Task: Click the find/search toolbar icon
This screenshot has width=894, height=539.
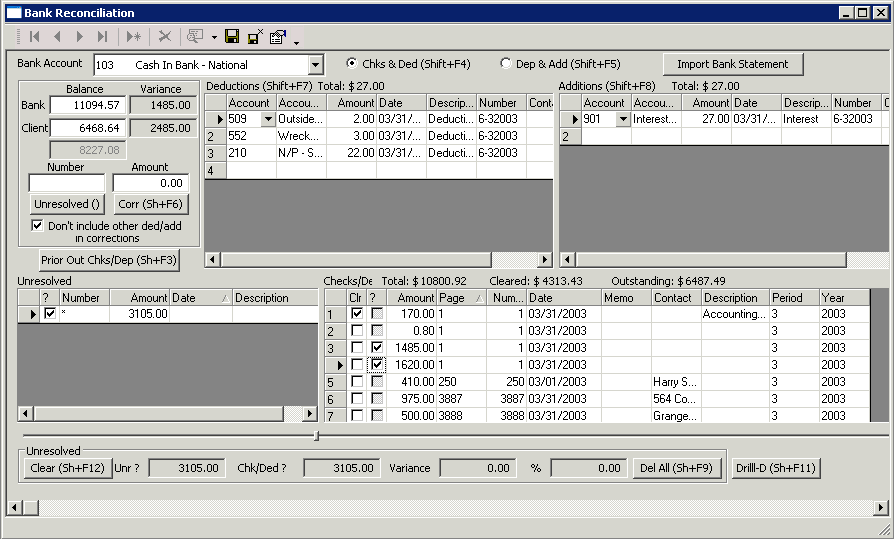Action: pyautogui.click(x=195, y=37)
